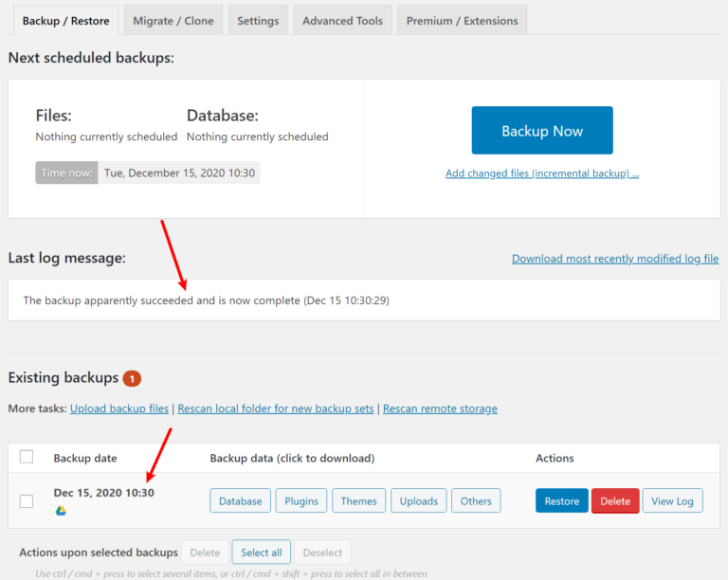Click the Actions upon selected backups label
This screenshot has width=728, height=580.
pos(99,553)
